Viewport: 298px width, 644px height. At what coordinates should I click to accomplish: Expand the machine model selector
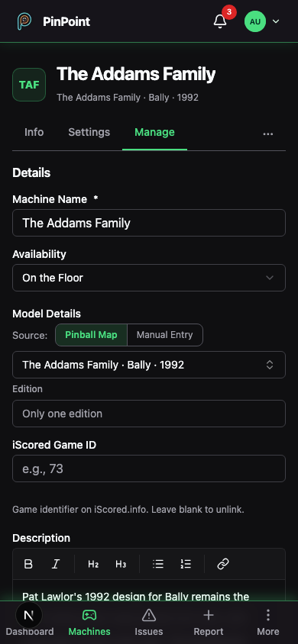(149, 365)
